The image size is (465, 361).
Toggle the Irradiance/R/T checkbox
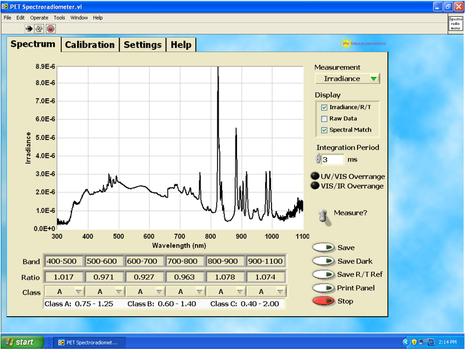[324, 107]
